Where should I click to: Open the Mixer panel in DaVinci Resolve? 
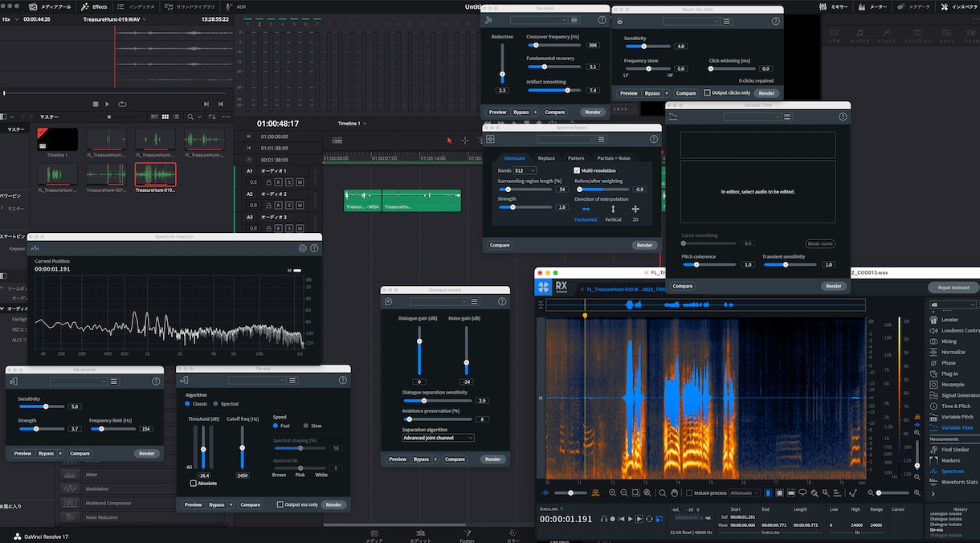point(834,6)
